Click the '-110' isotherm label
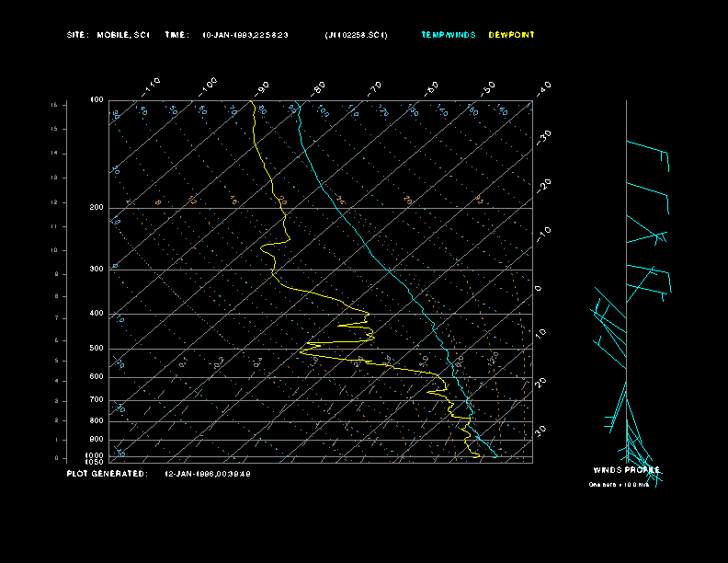This screenshot has width=728, height=563. [151, 86]
